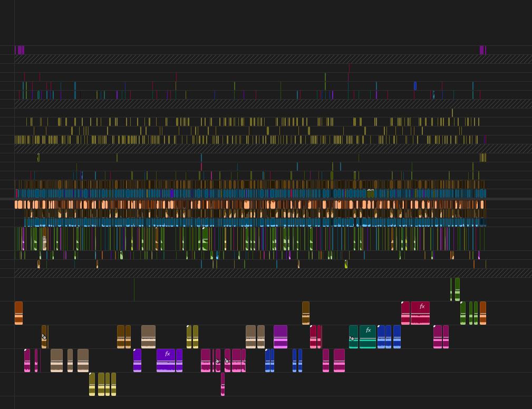Click the keyframe marker on the first brown clip
The height and width of the screenshot is (409, 532).
click(44, 337)
